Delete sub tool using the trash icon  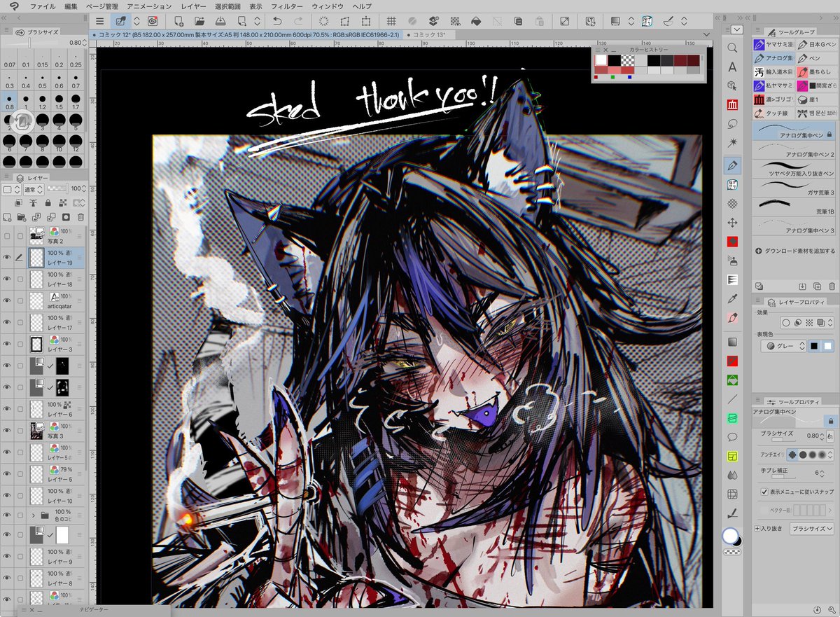(832, 286)
